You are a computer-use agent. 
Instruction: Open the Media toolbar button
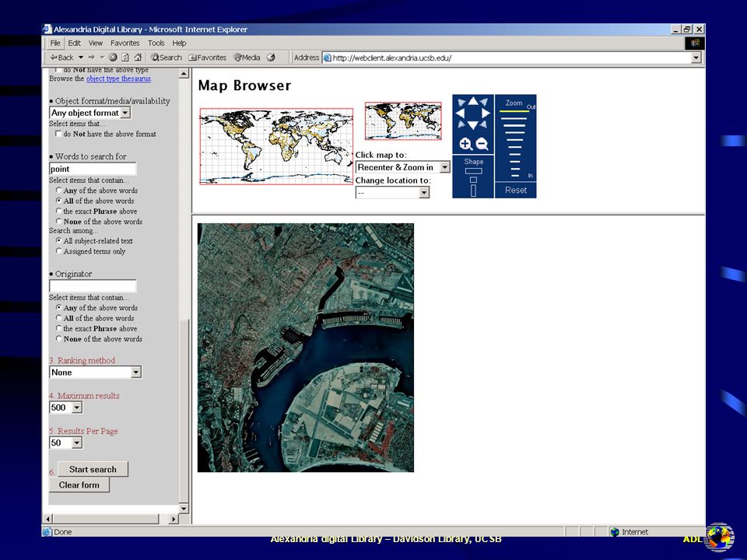click(x=247, y=57)
